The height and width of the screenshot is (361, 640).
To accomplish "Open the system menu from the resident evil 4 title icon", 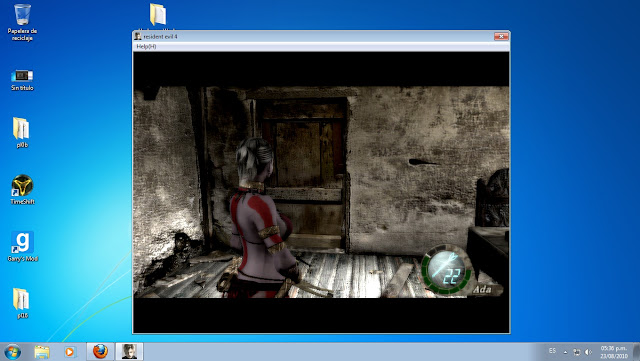I will pyautogui.click(x=138, y=36).
